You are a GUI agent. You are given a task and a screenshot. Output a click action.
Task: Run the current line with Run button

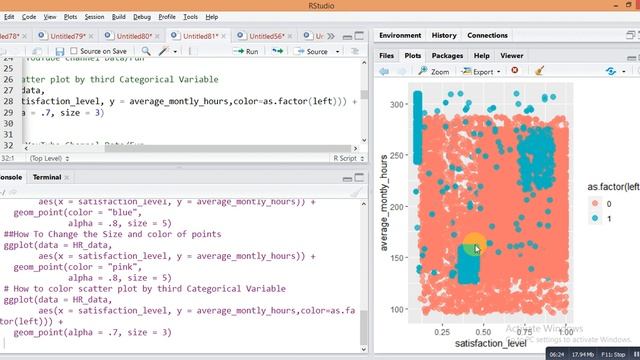click(x=246, y=51)
